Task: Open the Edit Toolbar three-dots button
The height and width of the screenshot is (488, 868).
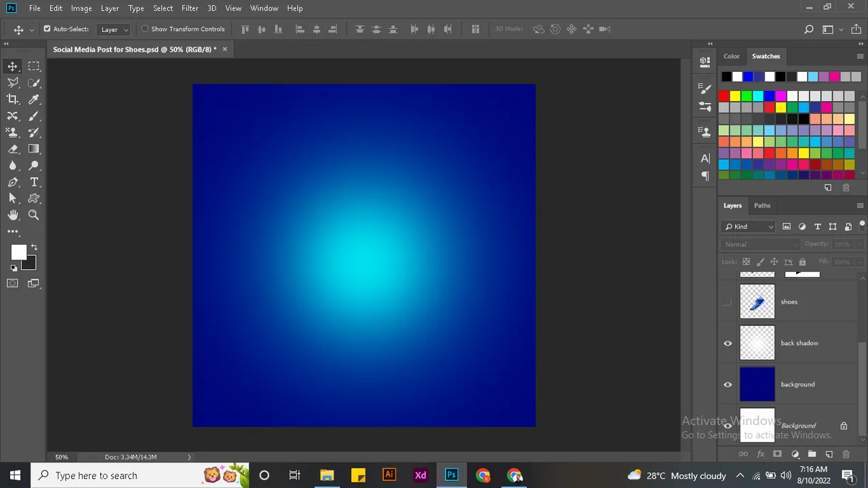Action: click(13, 232)
